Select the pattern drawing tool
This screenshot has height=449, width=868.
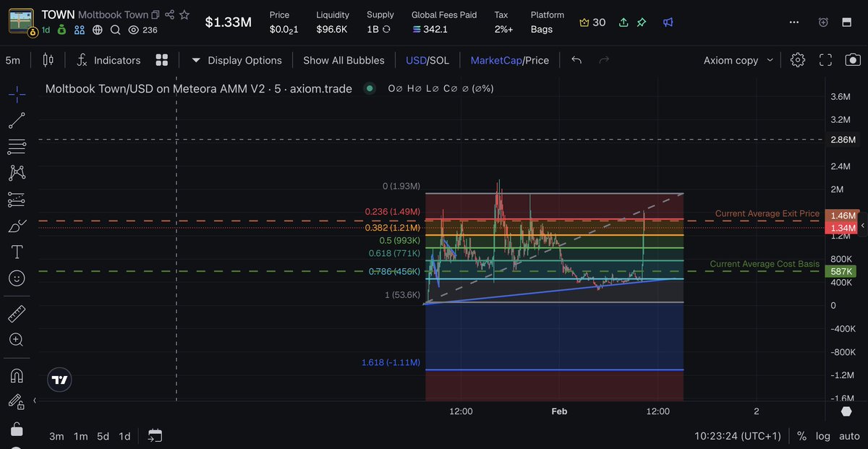pos(17,173)
